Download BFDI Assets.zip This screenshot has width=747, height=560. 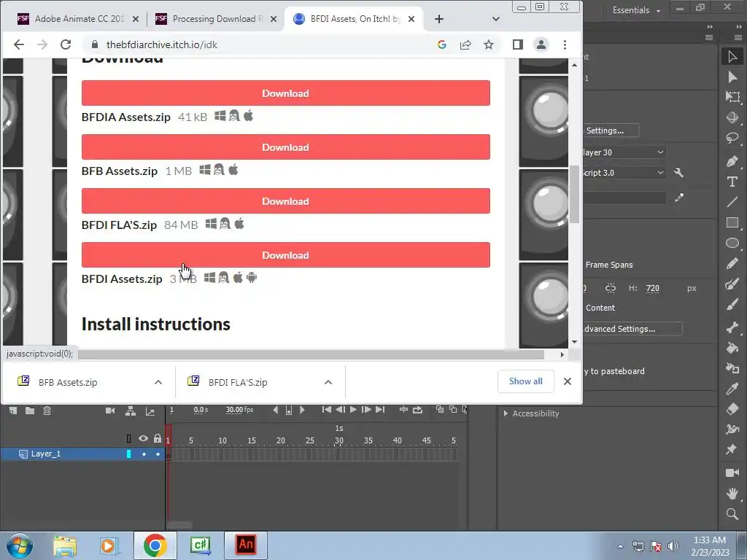[x=285, y=254]
